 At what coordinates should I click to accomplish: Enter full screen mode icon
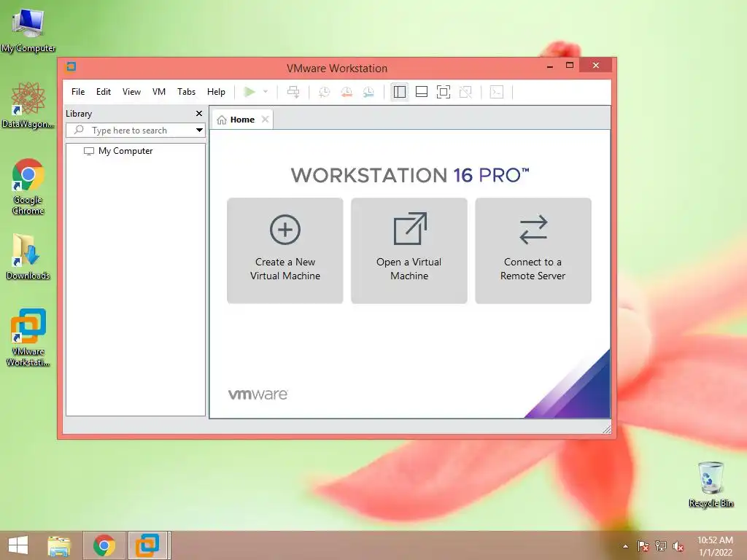(x=444, y=92)
